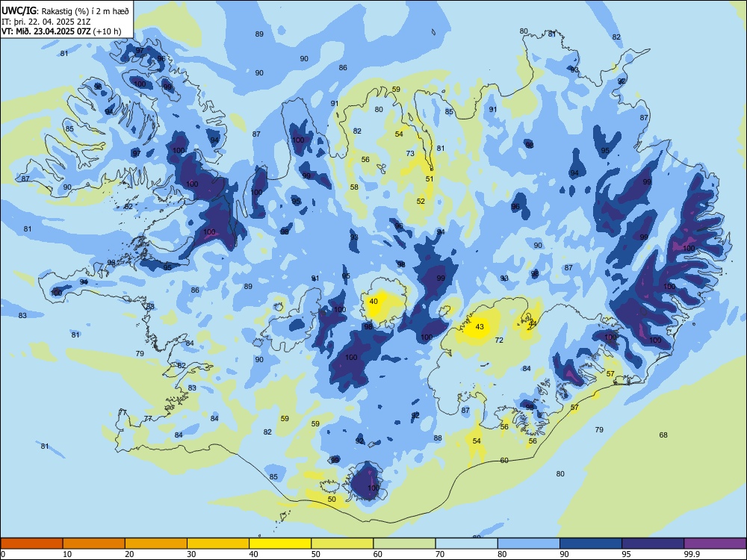Click the 52 humidity value on the map
The width and height of the screenshot is (747, 560).
pyautogui.click(x=421, y=202)
